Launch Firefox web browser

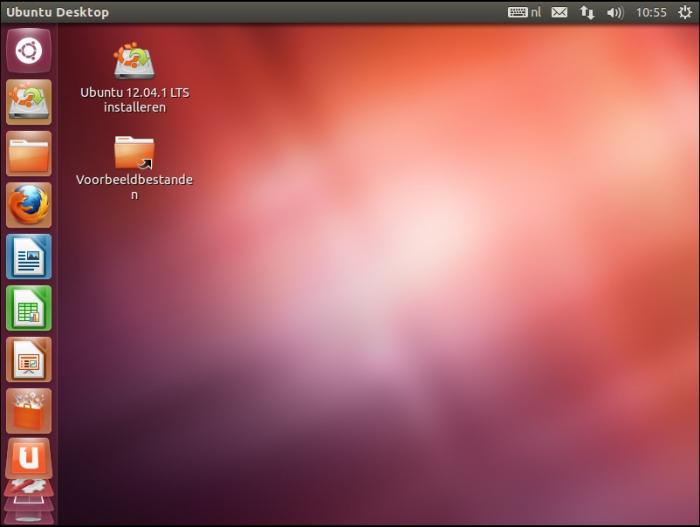tap(29, 205)
